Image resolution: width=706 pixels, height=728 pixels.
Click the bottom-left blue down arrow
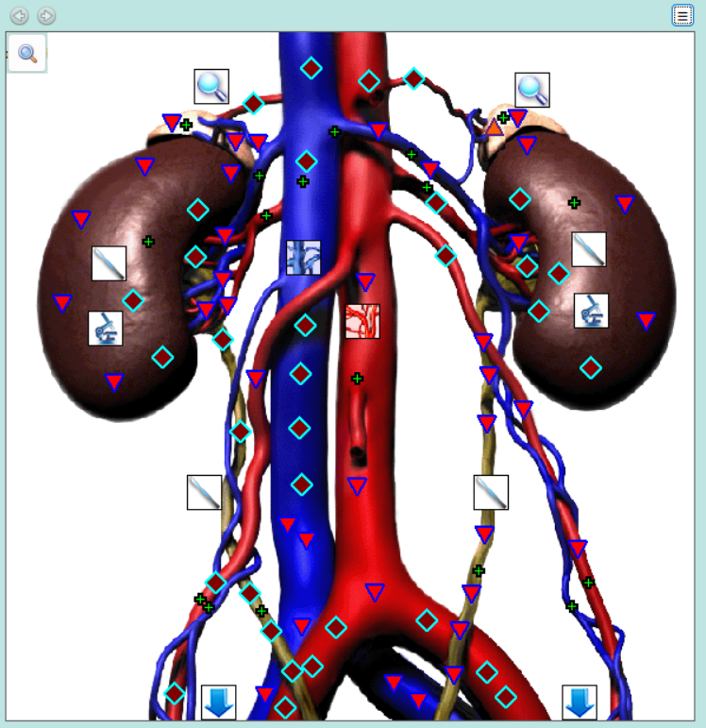click(x=219, y=703)
